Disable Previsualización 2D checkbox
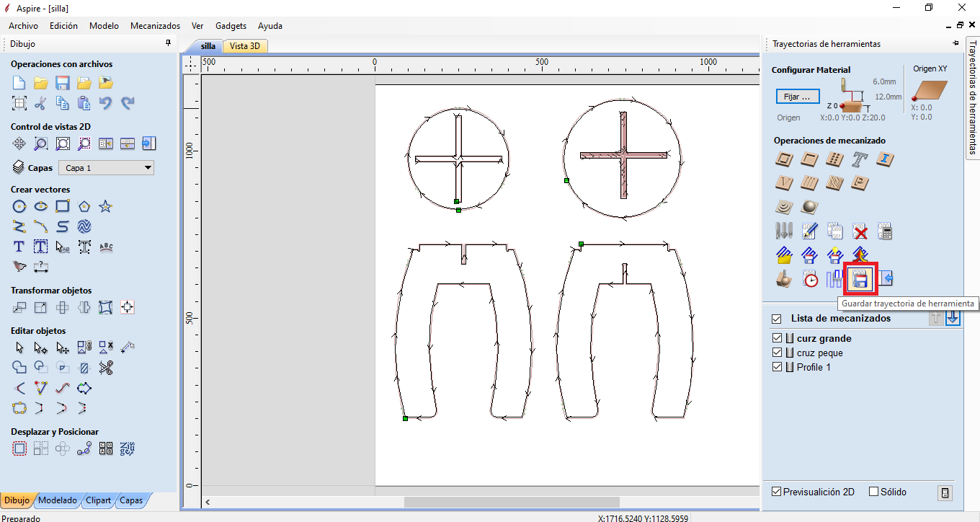 pos(776,492)
